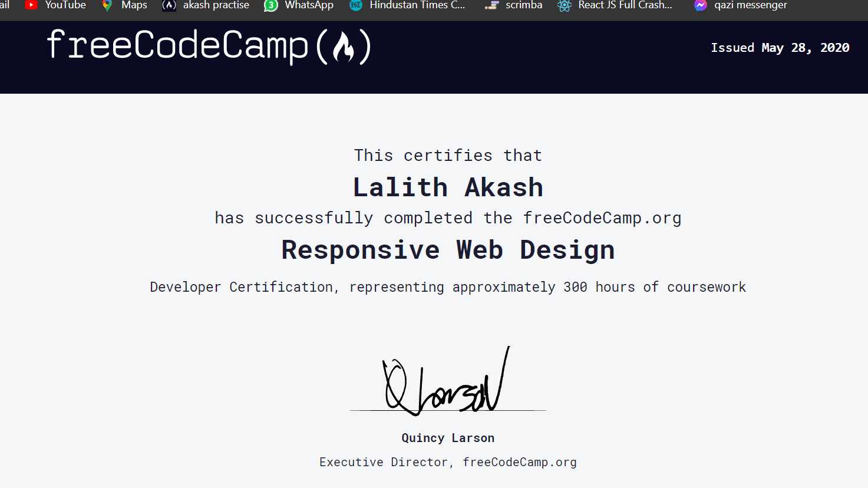Click the handwritten Q Larson signature image
The image size is (868, 488).
[448, 381]
